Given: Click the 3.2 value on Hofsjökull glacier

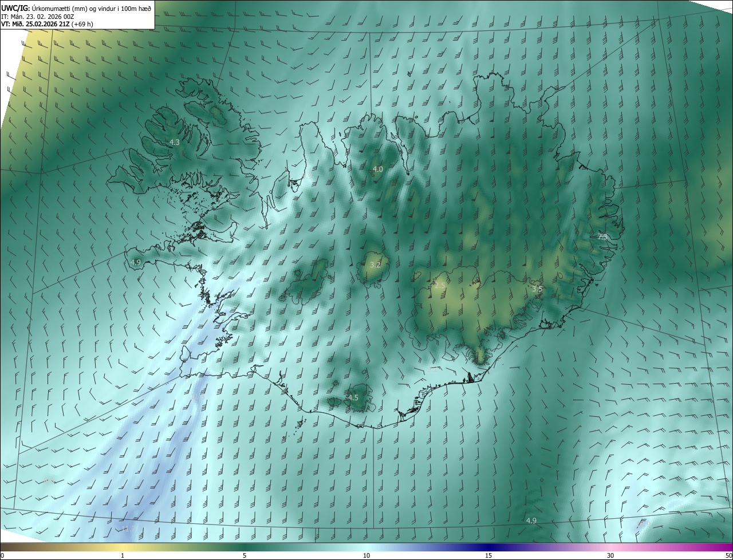Looking at the screenshot, I should (x=375, y=265).
